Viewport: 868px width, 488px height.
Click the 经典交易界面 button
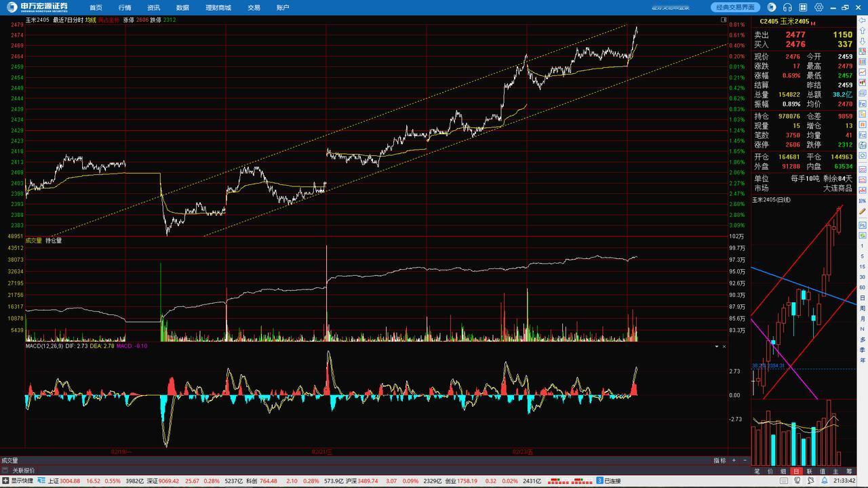[x=735, y=7]
